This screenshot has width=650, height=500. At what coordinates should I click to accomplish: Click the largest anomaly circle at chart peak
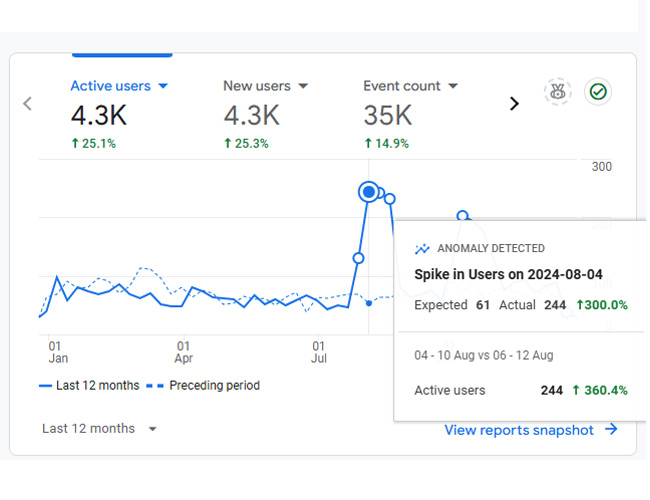point(369,191)
